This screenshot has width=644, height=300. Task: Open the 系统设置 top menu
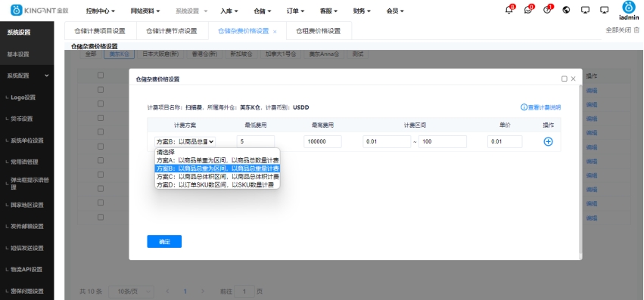pos(191,11)
